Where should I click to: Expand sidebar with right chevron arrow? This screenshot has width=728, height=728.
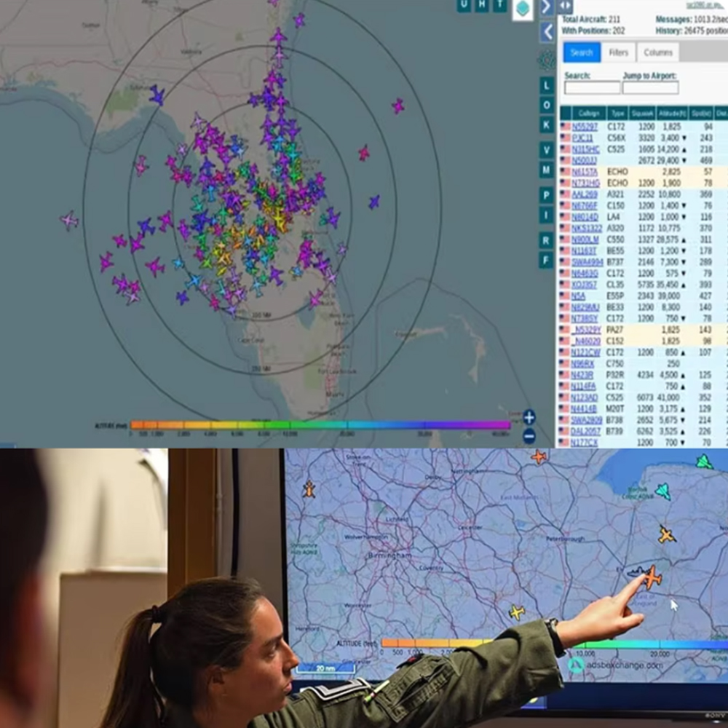click(x=547, y=7)
